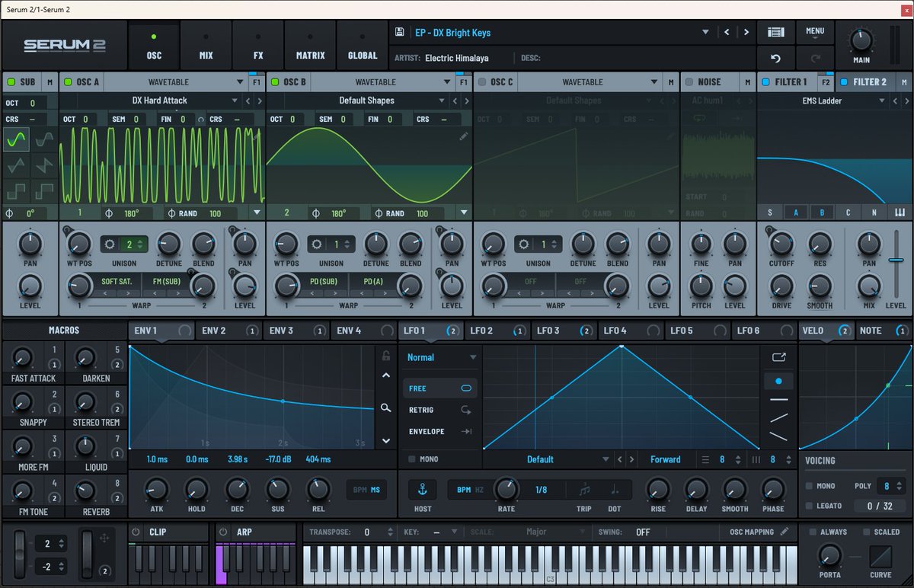This screenshot has width=914, height=588.
Task: Select the LFO 3 tab
Action: (x=564, y=331)
